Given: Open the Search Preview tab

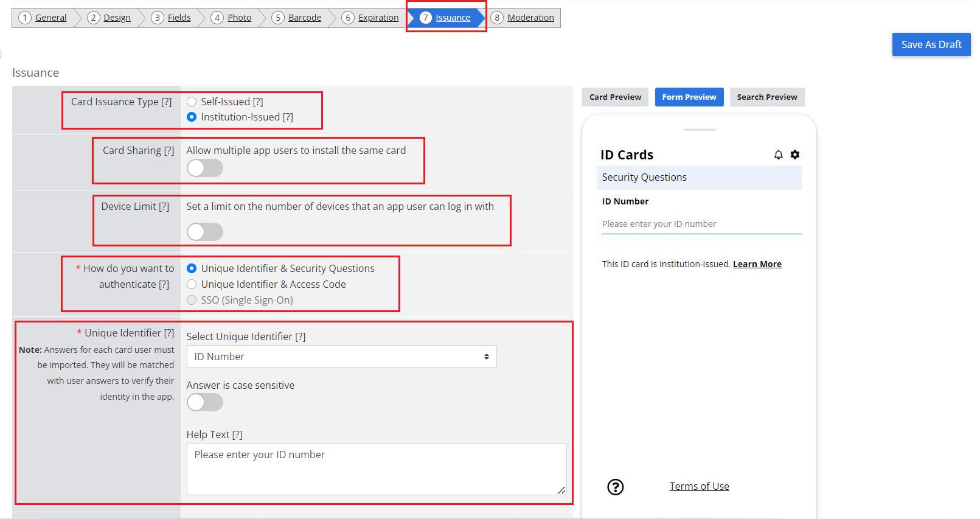Looking at the screenshot, I should pyautogui.click(x=767, y=97).
